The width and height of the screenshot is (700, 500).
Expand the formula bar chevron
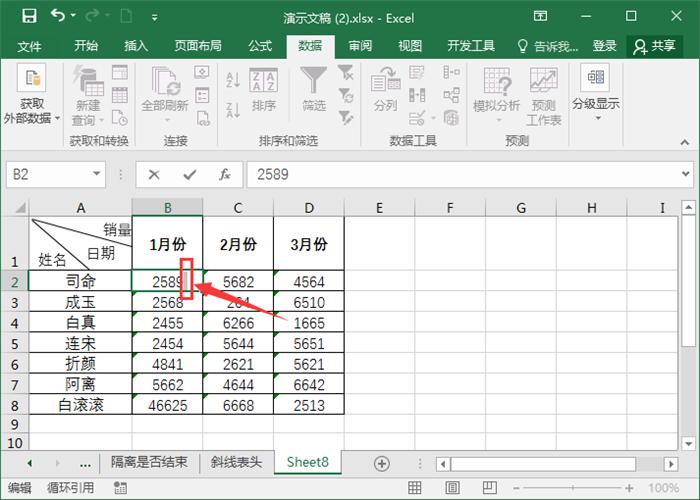click(686, 174)
